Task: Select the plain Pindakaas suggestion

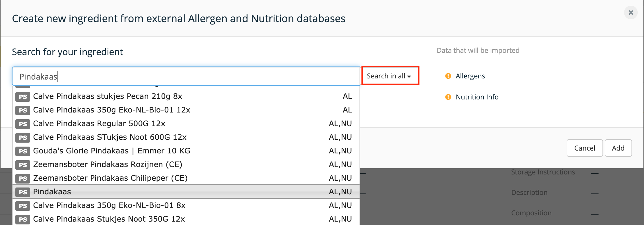Action: click(x=186, y=191)
